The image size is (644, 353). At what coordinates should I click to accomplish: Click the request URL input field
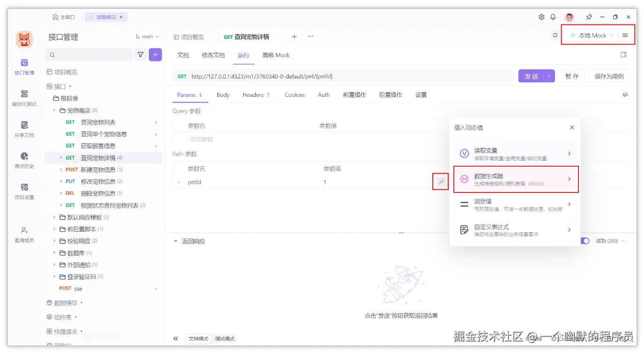coord(328,76)
